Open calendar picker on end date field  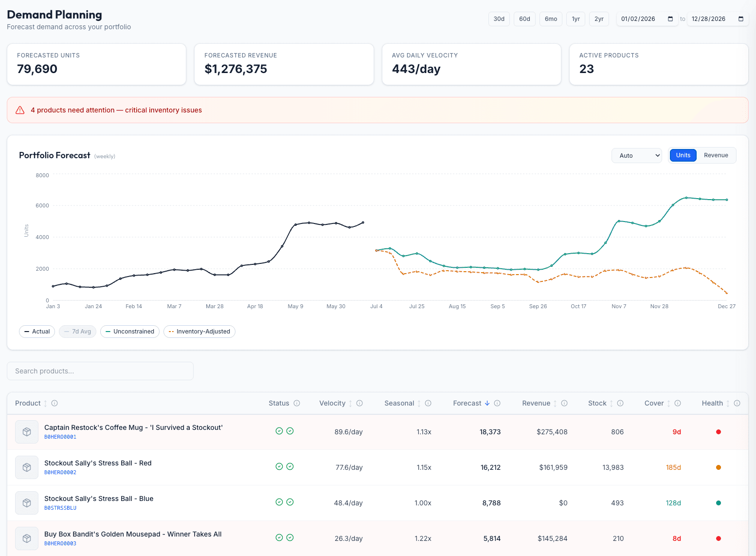pos(741,19)
